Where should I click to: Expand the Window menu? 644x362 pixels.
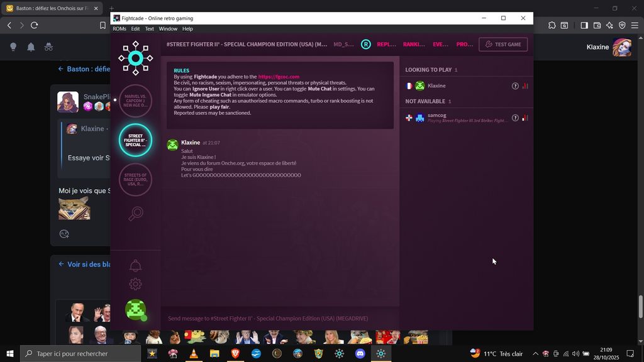click(168, 29)
